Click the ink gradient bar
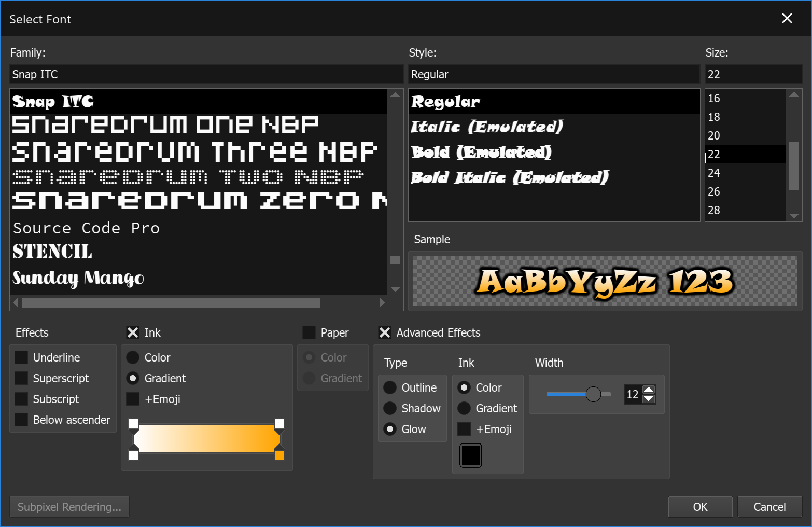Screen dimensions: 812x527 [x=206, y=439]
